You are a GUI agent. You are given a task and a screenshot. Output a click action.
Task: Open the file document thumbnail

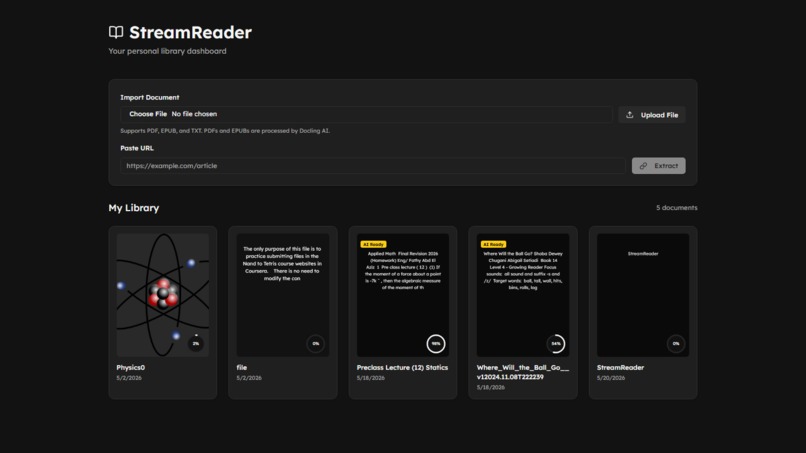(283, 295)
